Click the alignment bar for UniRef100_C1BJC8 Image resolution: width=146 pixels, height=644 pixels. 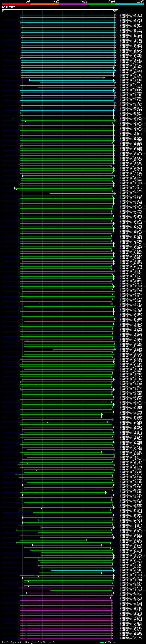coord(54,540)
